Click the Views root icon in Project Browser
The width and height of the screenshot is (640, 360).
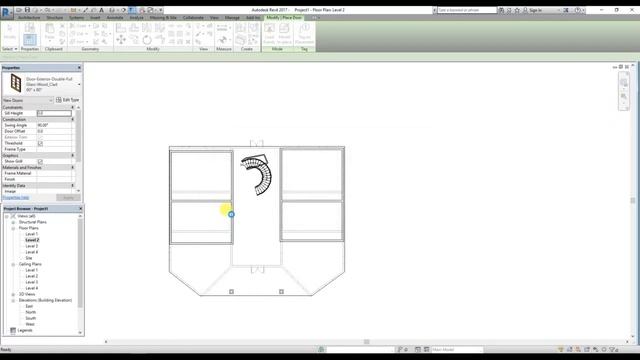point(13,216)
